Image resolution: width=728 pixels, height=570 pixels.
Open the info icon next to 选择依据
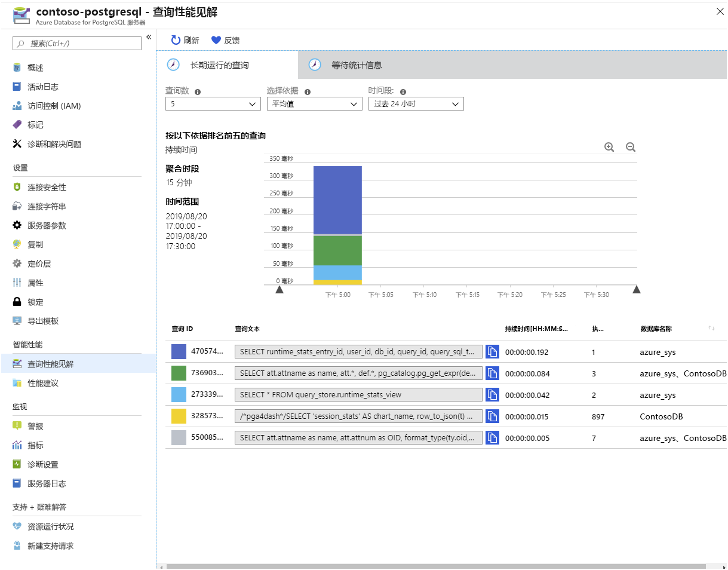(x=308, y=92)
